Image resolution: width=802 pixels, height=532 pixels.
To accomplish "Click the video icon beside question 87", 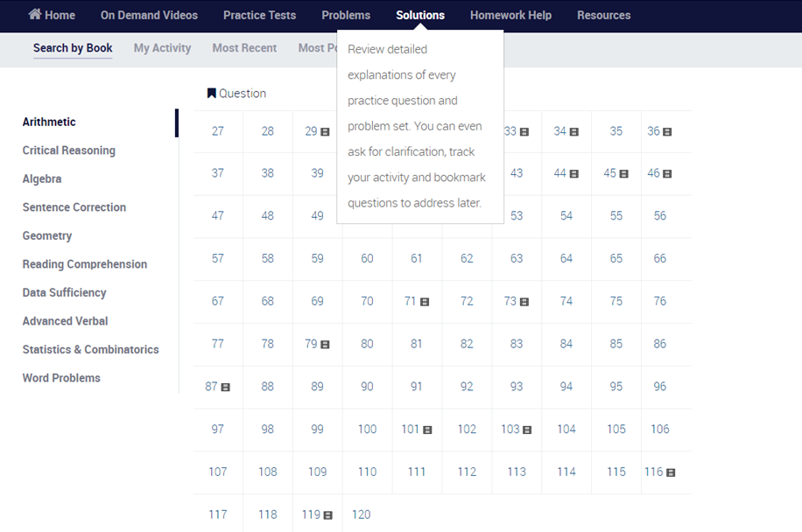I will (x=226, y=387).
